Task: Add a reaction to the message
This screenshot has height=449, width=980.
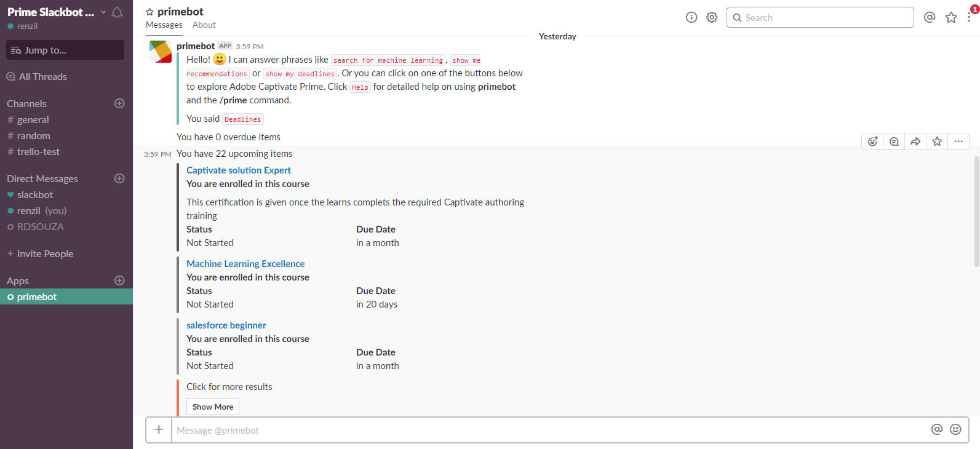Action: [x=872, y=141]
